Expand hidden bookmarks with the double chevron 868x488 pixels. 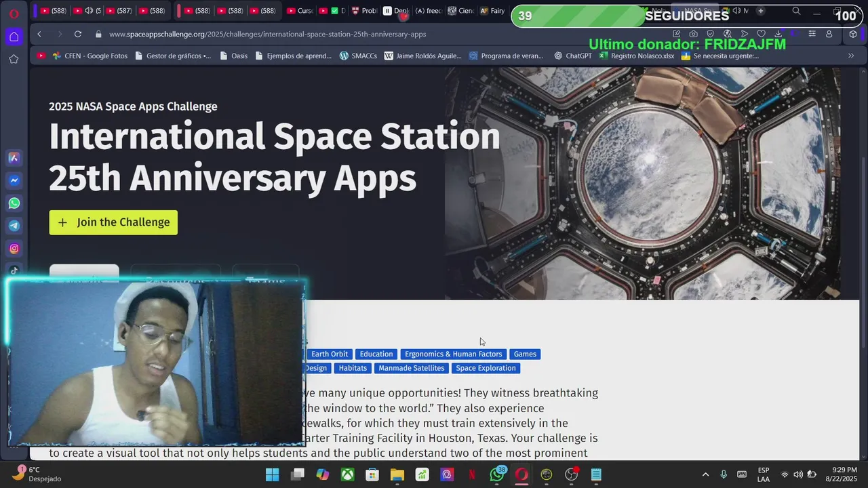(x=851, y=56)
